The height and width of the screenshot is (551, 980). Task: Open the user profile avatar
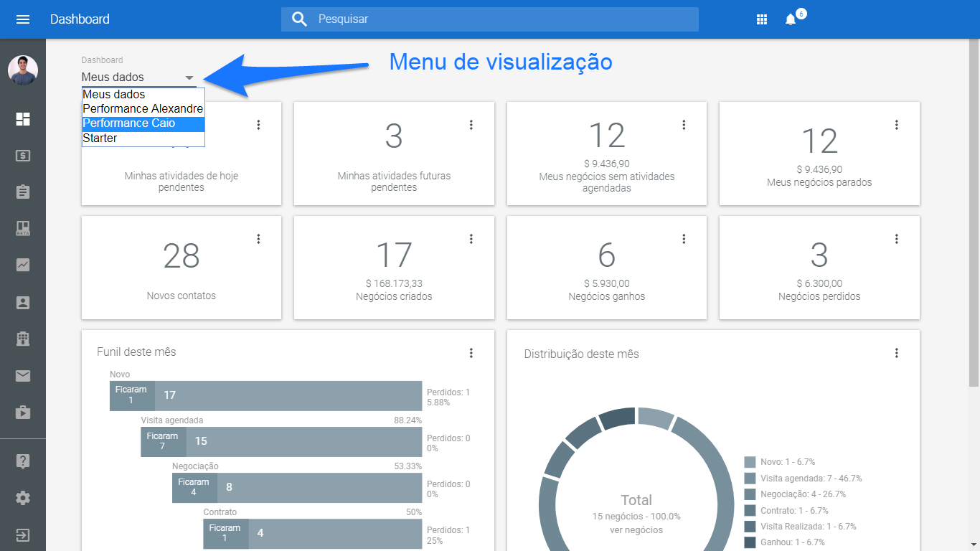pos(23,70)
